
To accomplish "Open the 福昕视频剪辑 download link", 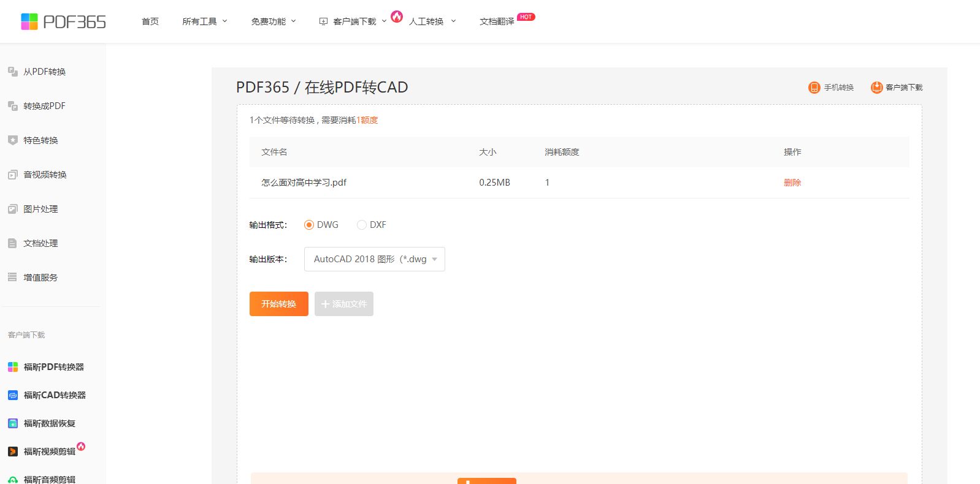I will pyautogui.click(x=50, y=452).
